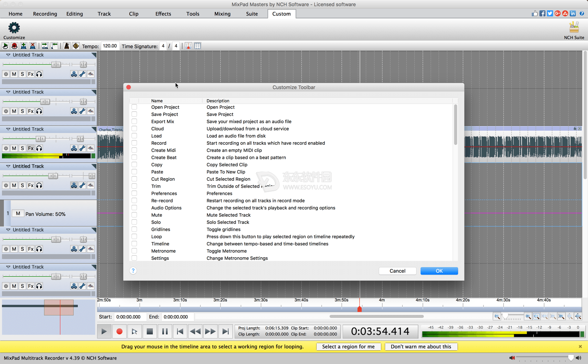Viewport: 588px width, 364px height.
Task: Adjust first track's volume slider
Action: pos(56,64)
